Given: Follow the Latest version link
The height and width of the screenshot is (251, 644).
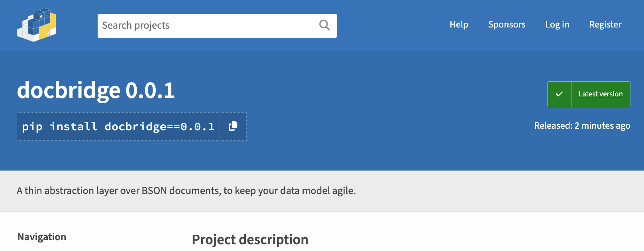Looking at the screenshot, I should coord(600,94).
